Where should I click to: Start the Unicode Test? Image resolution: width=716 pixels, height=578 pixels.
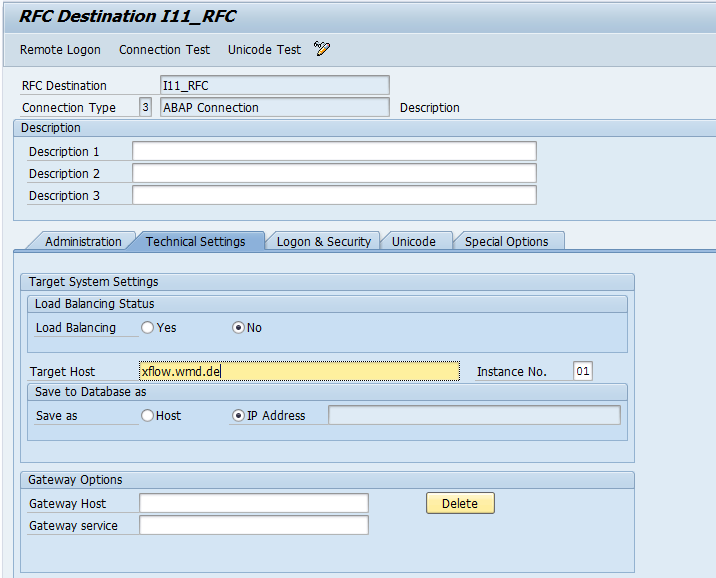[x=264, y=50]
